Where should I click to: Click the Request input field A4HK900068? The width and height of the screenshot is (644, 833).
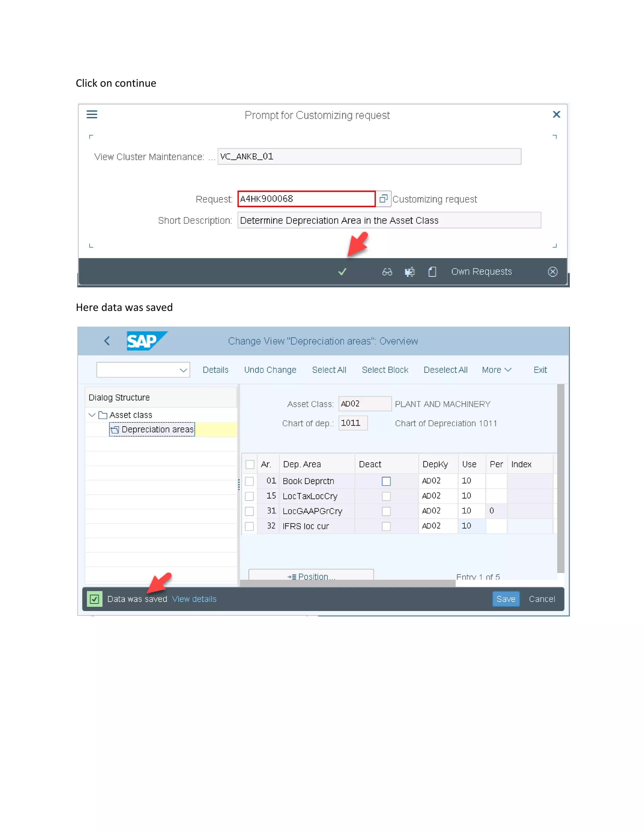click(306, 199)
